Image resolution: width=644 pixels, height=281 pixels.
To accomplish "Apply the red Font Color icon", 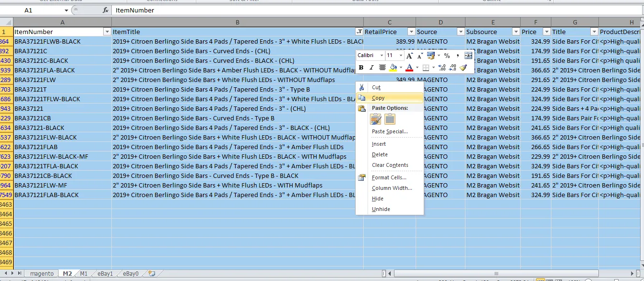I will coord(409,68).
